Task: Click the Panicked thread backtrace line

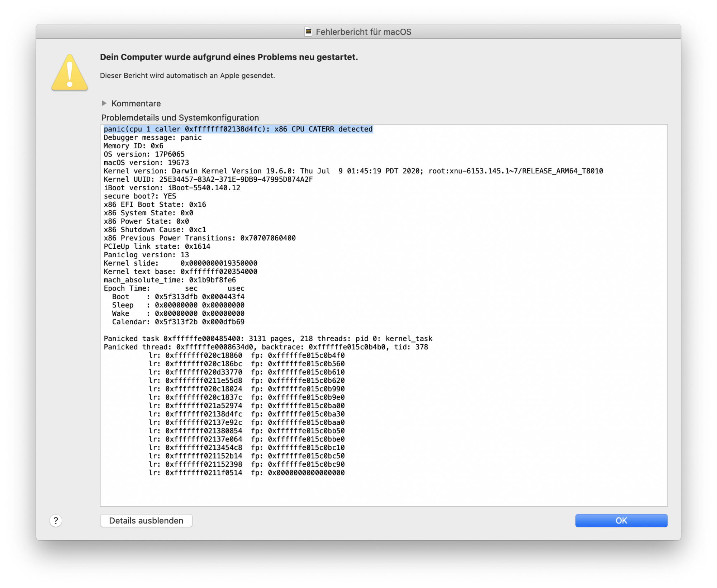Action: coord(265,347)
